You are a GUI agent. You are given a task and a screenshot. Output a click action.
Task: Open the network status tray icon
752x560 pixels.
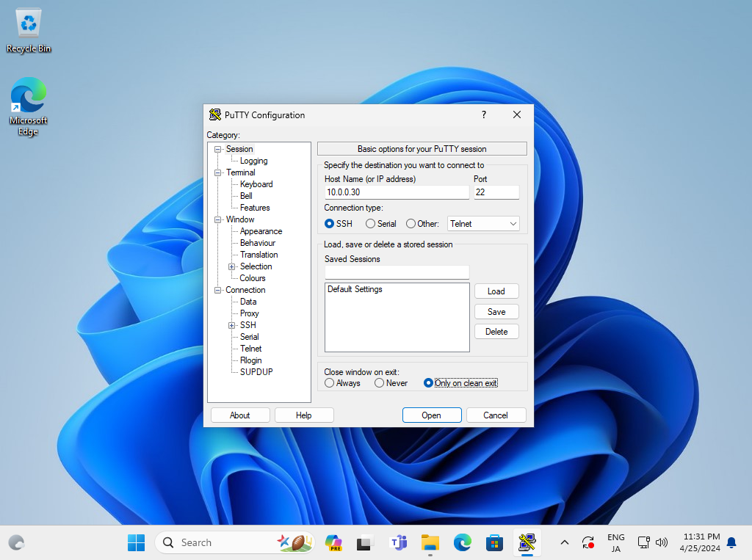(643, 542)
